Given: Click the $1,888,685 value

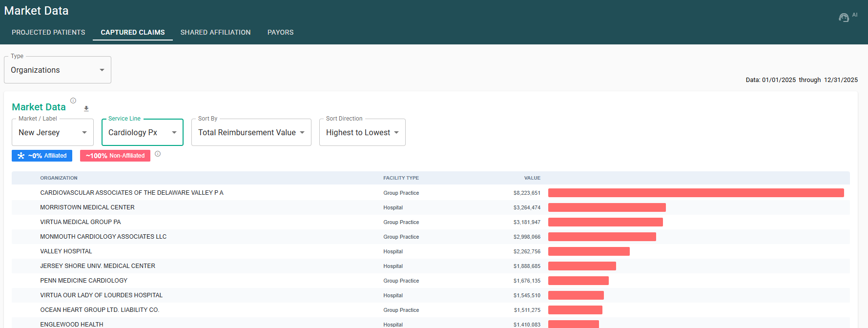Looking at the screenshot, I should pos(527,266).
